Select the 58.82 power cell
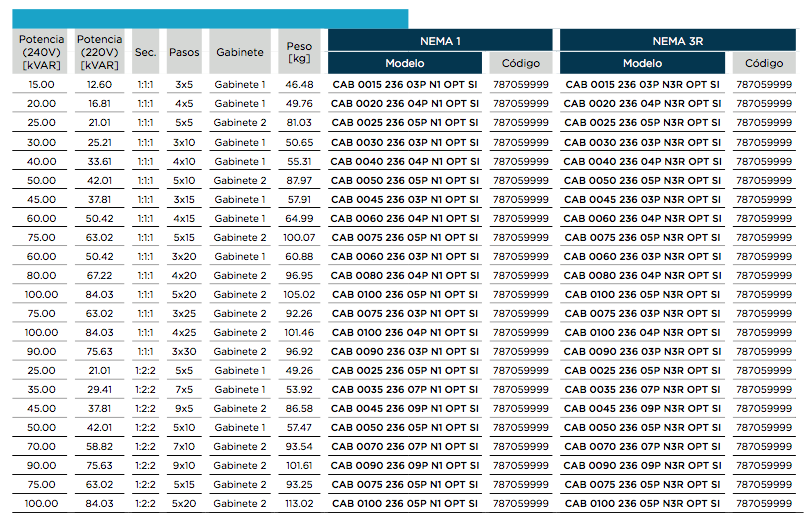The width and height of the screenshot is (809, 531). click(99, 447)
